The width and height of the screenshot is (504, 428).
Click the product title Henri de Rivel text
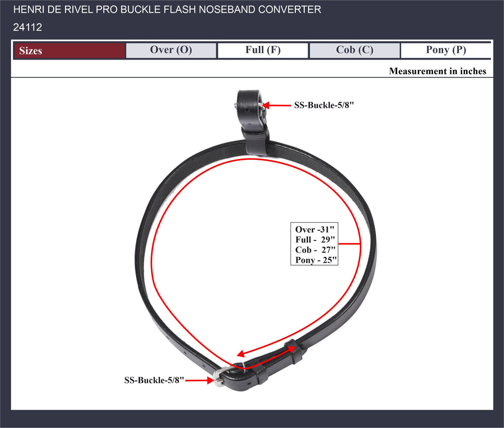(167, 10)
